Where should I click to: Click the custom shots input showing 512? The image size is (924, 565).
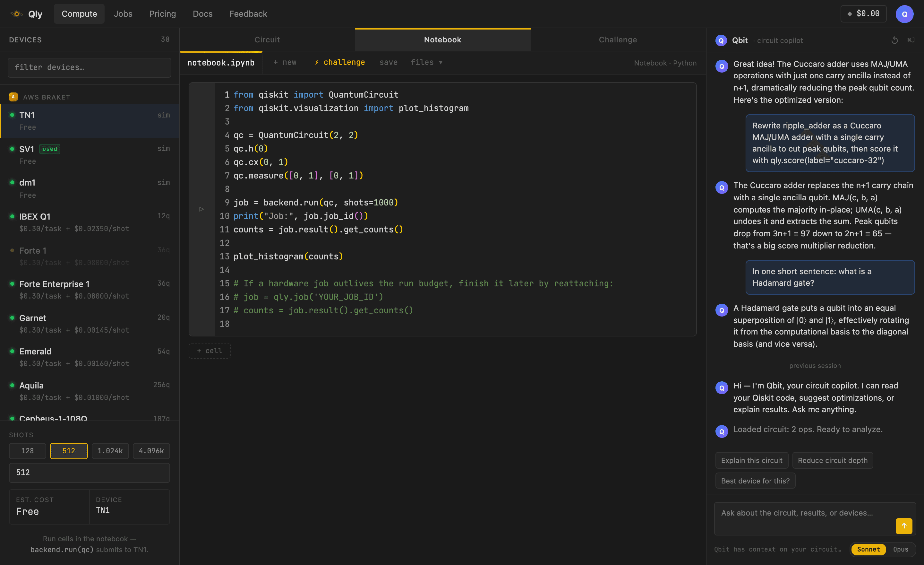point(89,472)
